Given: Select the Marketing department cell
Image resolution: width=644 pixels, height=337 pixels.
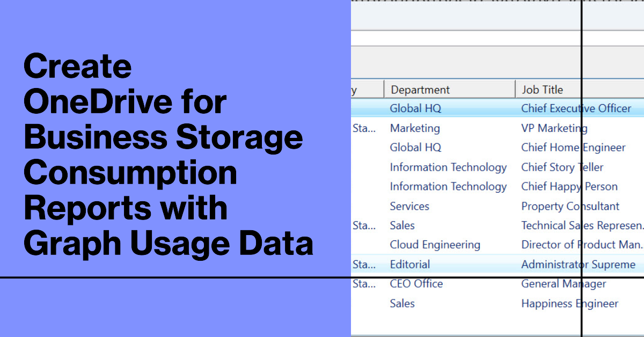Looking at the screenshot, I should 415,128.
